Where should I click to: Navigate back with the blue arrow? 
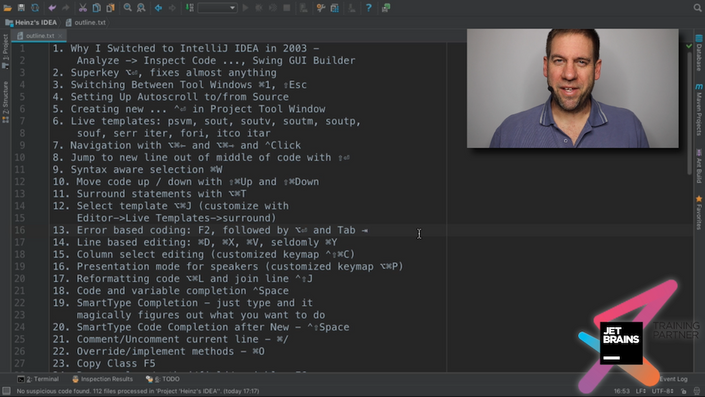[x=158, y=8]
